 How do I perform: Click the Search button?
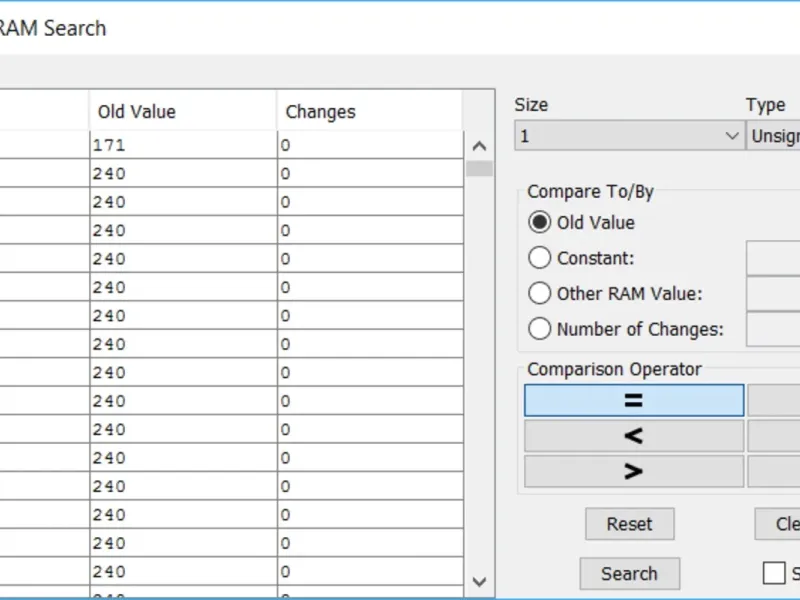click(x=629, y=574)
